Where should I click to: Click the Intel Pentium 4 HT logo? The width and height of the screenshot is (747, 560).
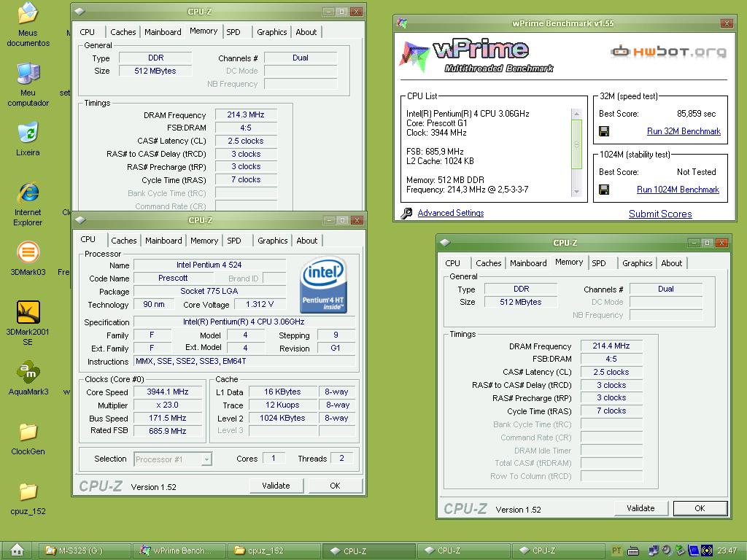[323, 284]
